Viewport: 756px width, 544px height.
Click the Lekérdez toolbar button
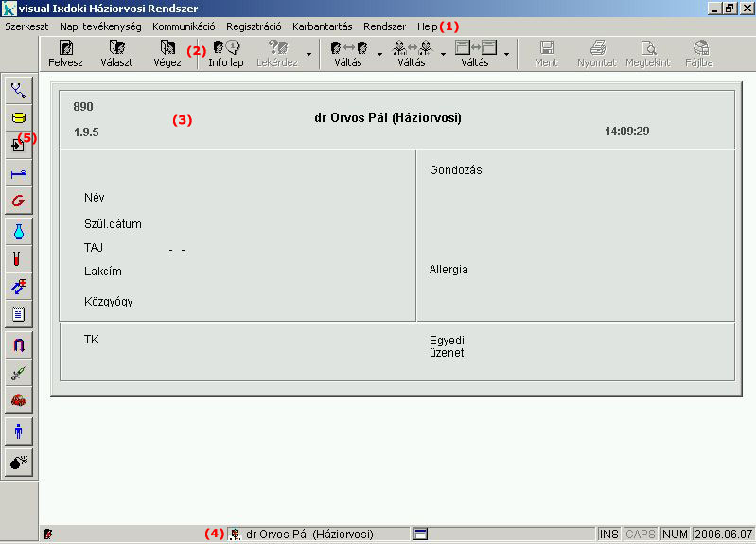(276, 54)
